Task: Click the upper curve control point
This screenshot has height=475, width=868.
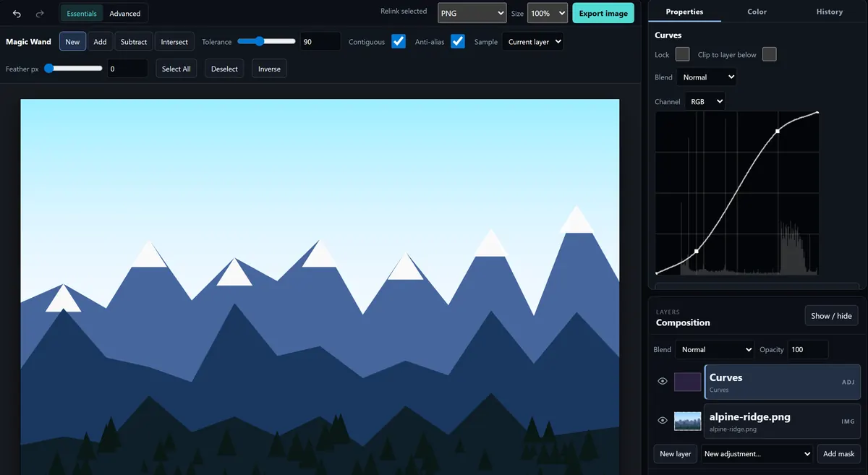Action: coord(778,131)
